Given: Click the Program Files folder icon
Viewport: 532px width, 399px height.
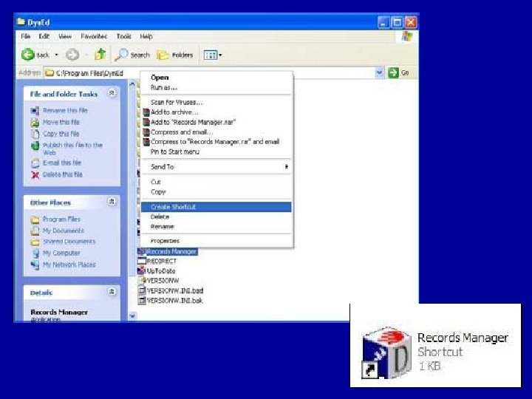Looking at the screenshot, I should pyautogui.click(x=35, y=219).
